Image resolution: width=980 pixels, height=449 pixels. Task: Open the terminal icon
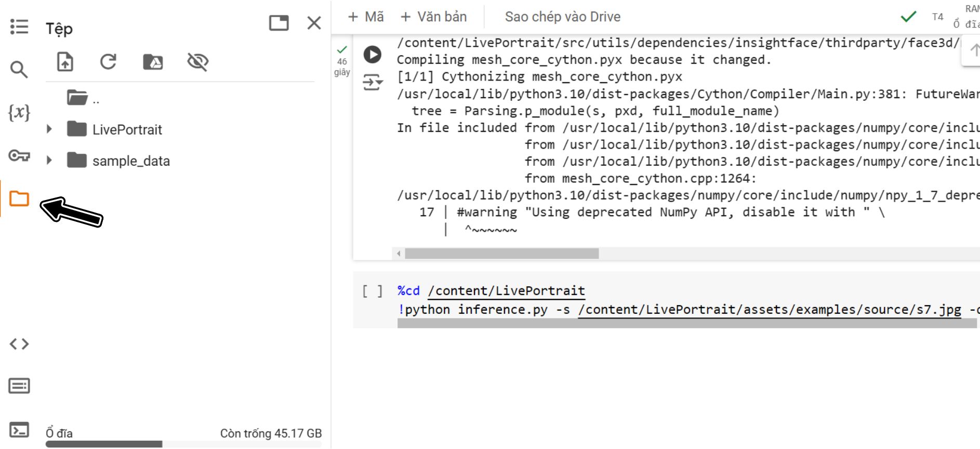coord(19,430)
